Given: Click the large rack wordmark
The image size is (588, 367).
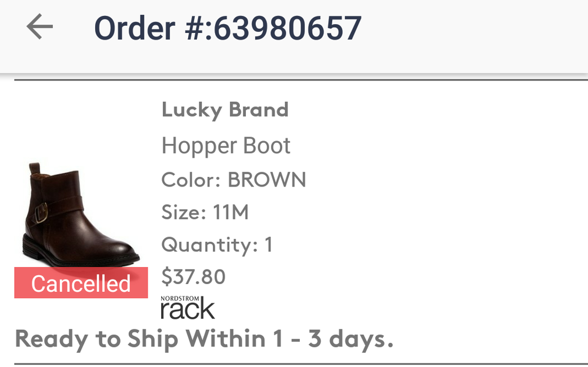Looking at the screenshot, I should tap(188, 311).
